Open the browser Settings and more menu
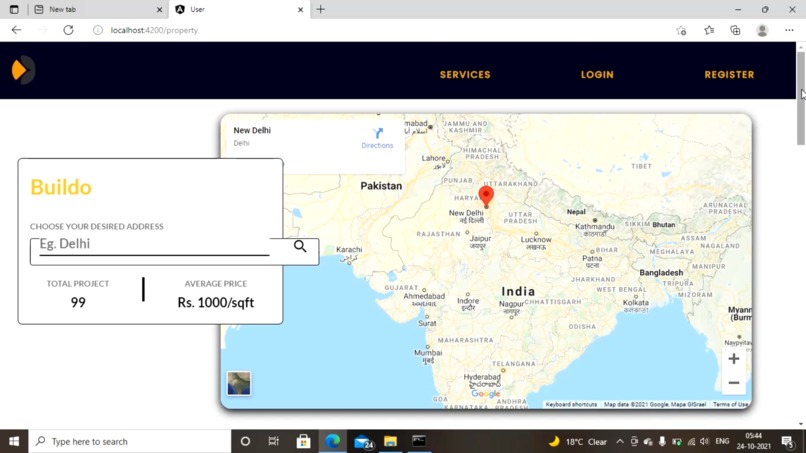 [789, 30]
